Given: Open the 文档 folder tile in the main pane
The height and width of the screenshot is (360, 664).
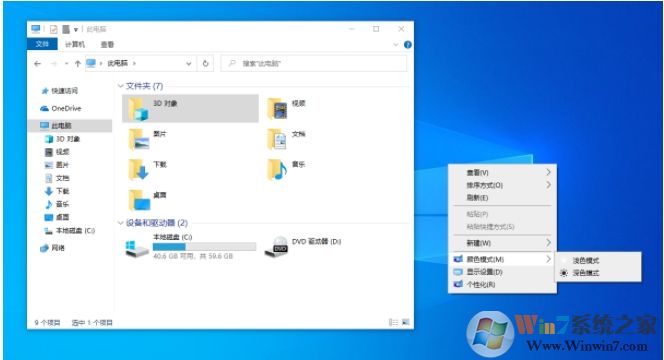Looking at the screenshot, I should 287,139.
